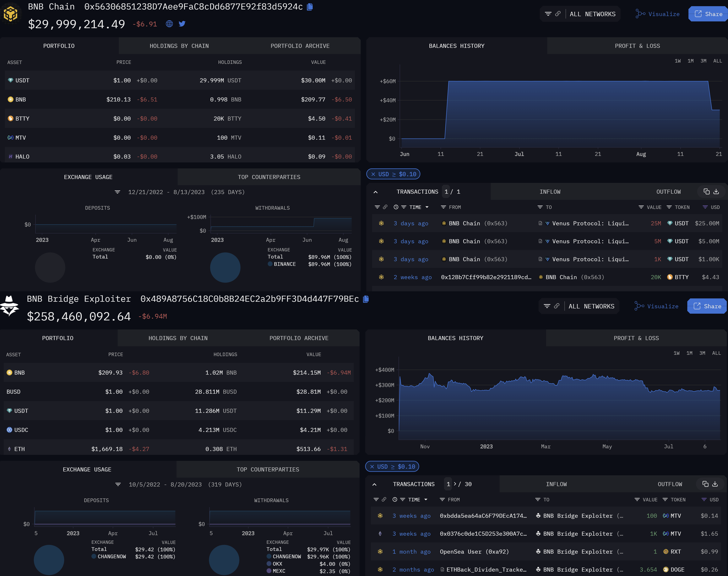Click the Share button for BNB Bridge Exploiter

(707, 306)
